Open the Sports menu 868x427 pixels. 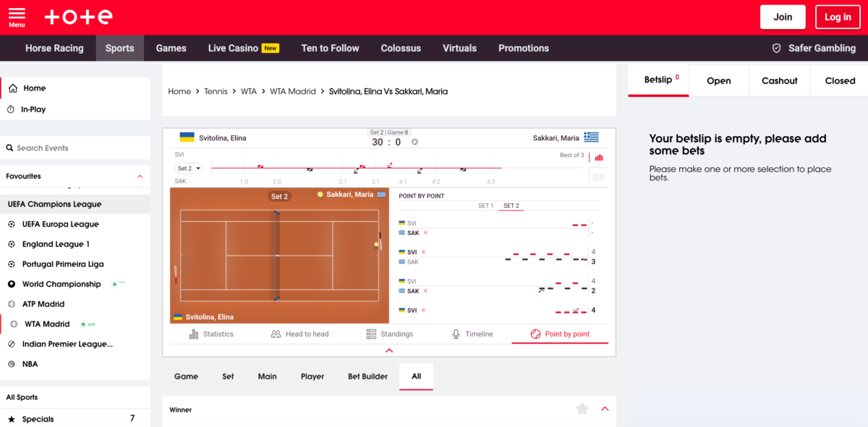(119, 48)
